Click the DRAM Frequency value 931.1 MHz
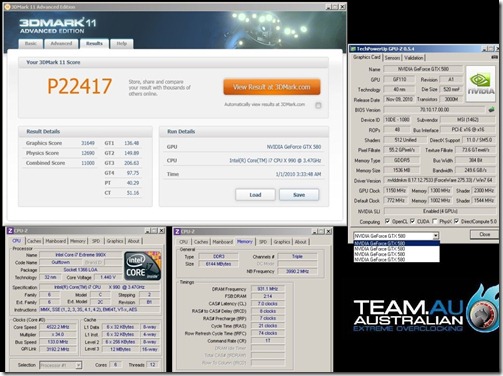Screen dimensions: 503x376 [x=268, y=289]
